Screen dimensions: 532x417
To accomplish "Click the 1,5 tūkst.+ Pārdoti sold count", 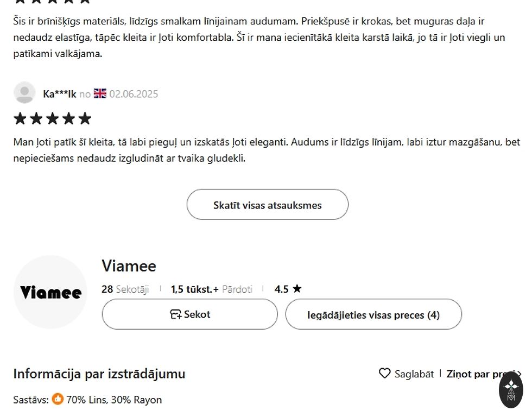I will pyautogui.click(x=211, y=289).
